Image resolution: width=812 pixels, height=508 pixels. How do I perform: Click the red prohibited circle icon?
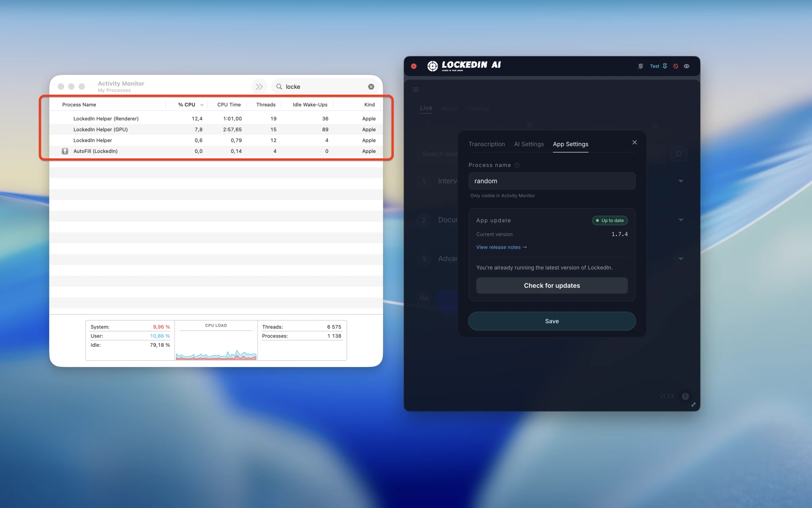pos(676,66)
